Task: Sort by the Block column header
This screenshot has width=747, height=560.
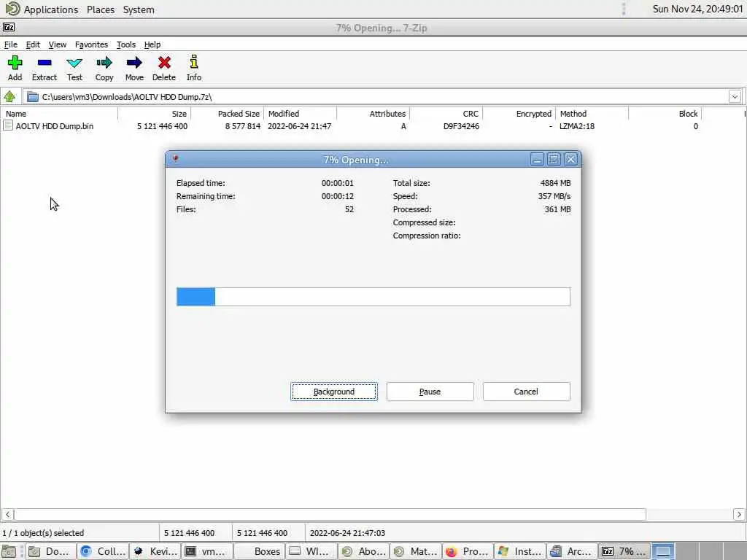Action: [665, 114]
